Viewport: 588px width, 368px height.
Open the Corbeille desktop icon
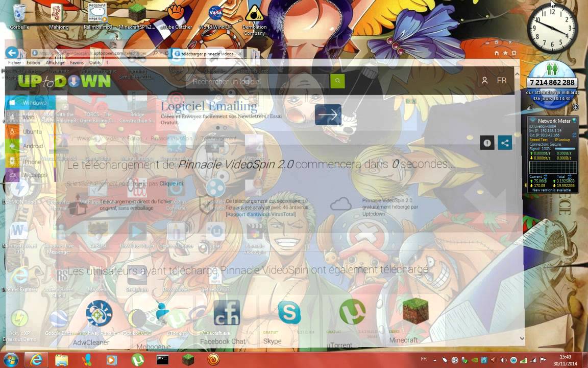[x=19, y=16]
